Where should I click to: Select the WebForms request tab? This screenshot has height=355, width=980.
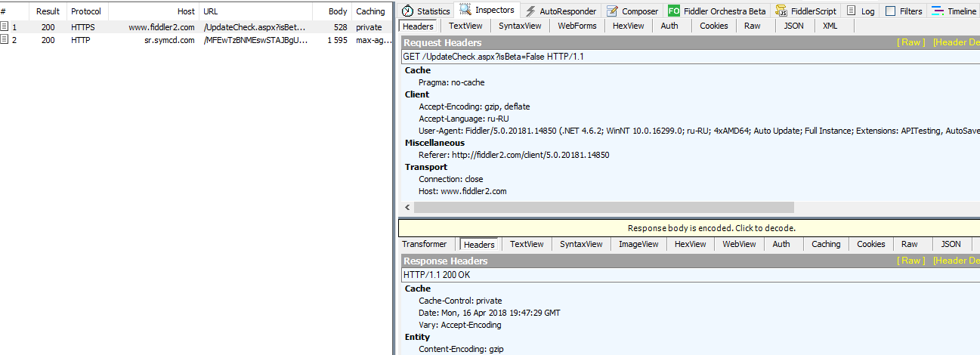pos(577,26)
